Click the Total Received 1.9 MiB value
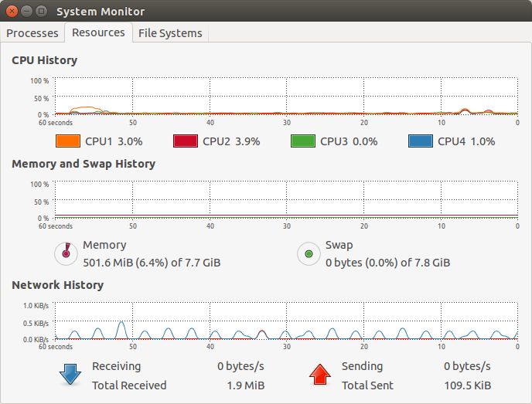This screenshot has width=532, height=404. 246,385
